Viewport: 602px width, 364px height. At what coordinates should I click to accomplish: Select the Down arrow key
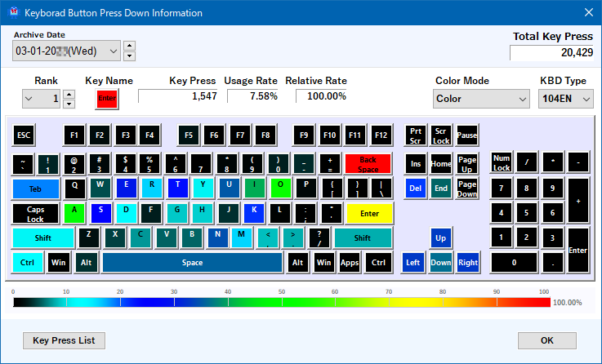[441, 263]
